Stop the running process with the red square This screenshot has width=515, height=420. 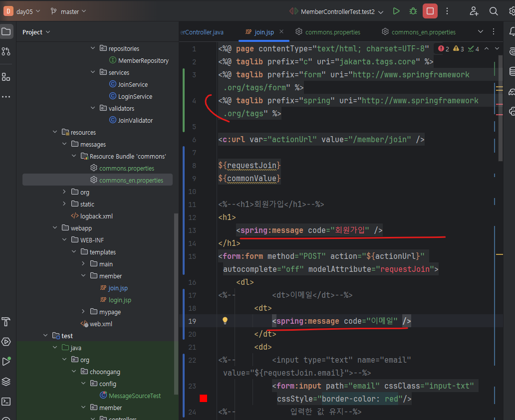(x=430, y=11)
